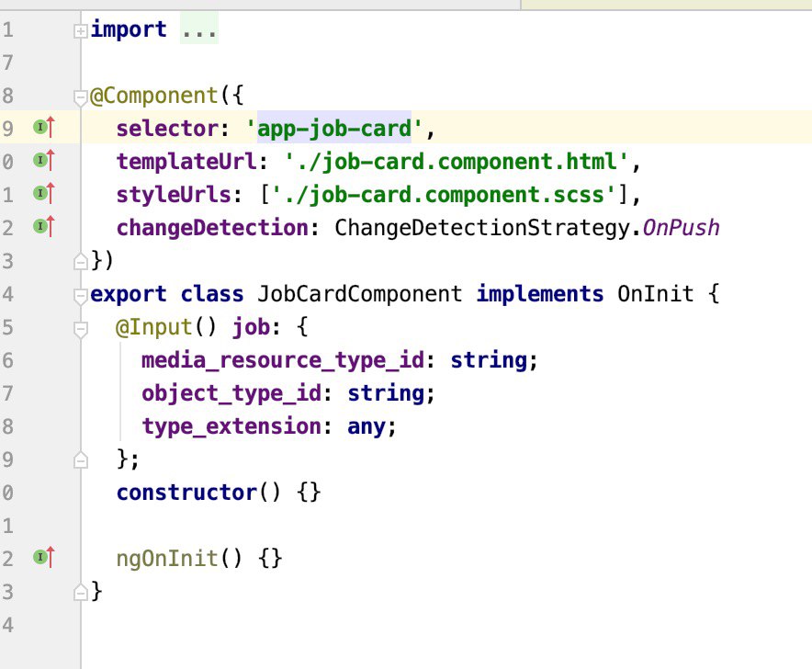Click the highlighted 'app-job-card' string

[334, 129]
